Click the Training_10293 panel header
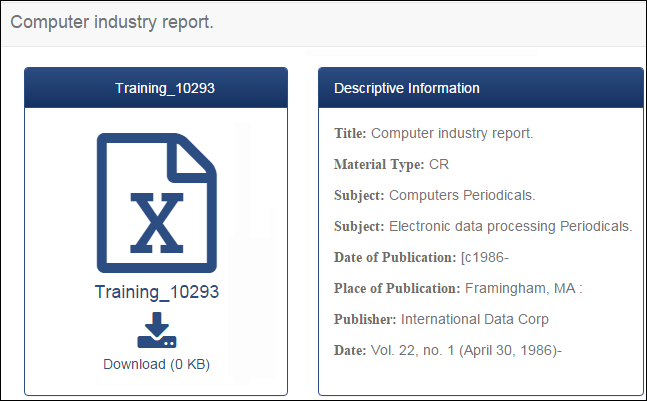Viewport: 647px width, 401px height. coord(156,88)
